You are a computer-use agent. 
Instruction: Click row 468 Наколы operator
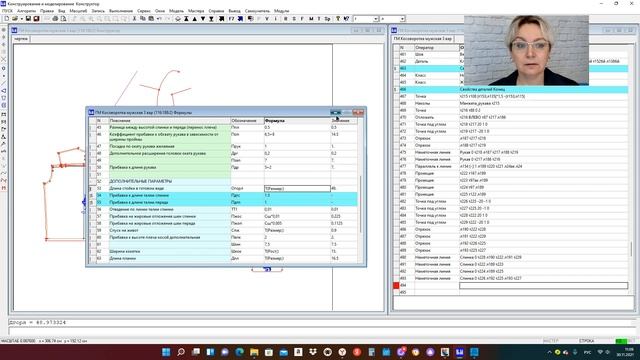[x=422, y=103]
